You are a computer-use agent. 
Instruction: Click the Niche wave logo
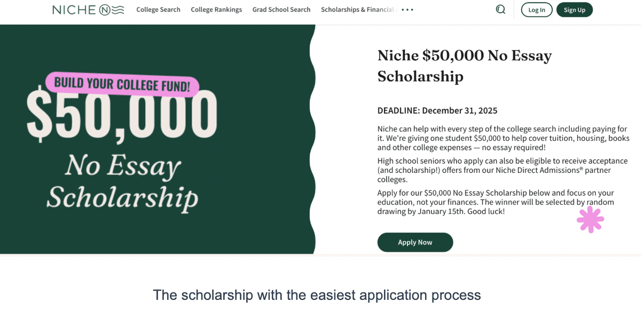[x=88, y=9]
